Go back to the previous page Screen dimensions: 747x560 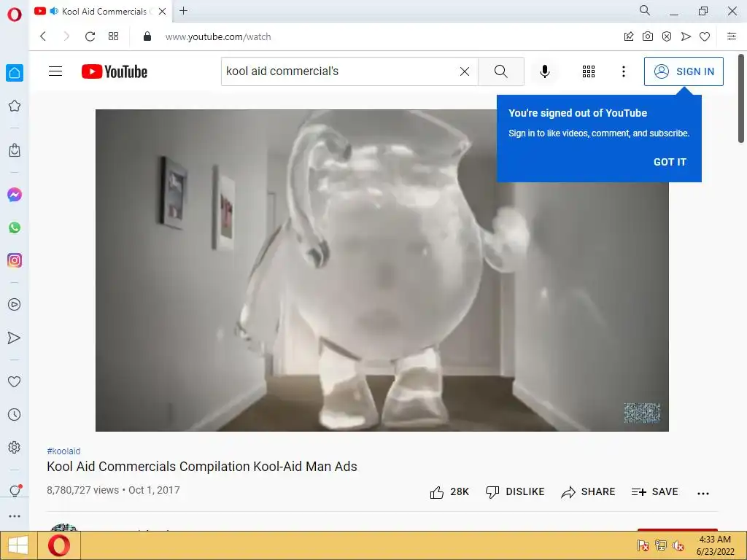coord(43,36)
